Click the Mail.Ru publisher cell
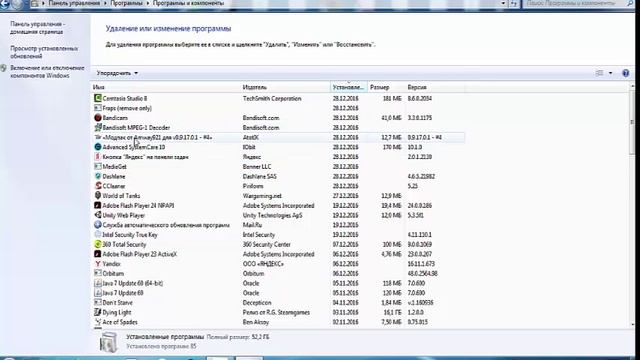 tap(252, 225)
